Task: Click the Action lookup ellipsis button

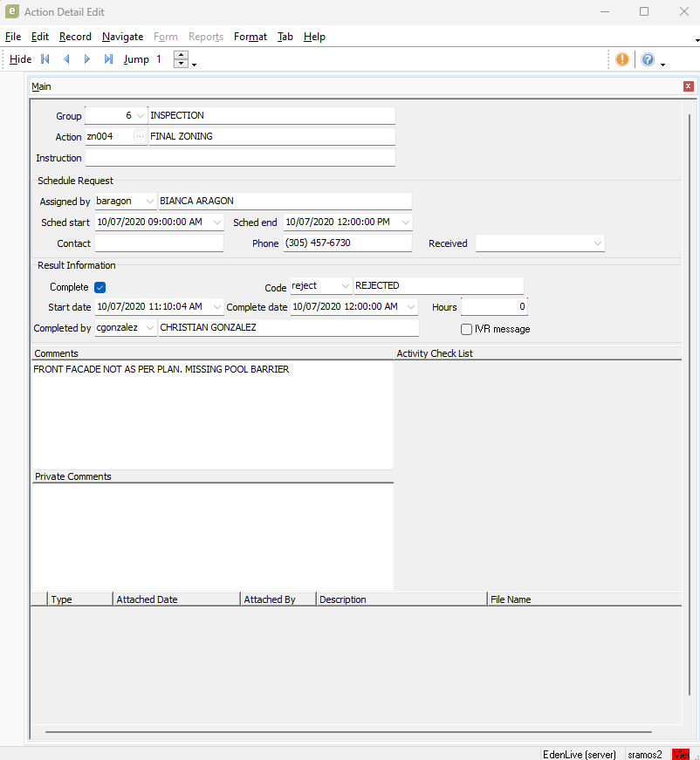Action: [x=140, y=137]
